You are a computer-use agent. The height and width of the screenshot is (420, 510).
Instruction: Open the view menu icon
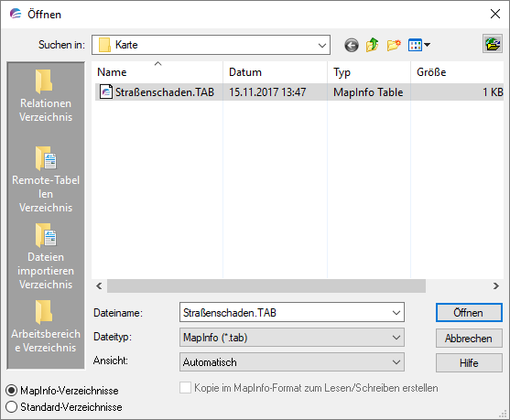419,45
